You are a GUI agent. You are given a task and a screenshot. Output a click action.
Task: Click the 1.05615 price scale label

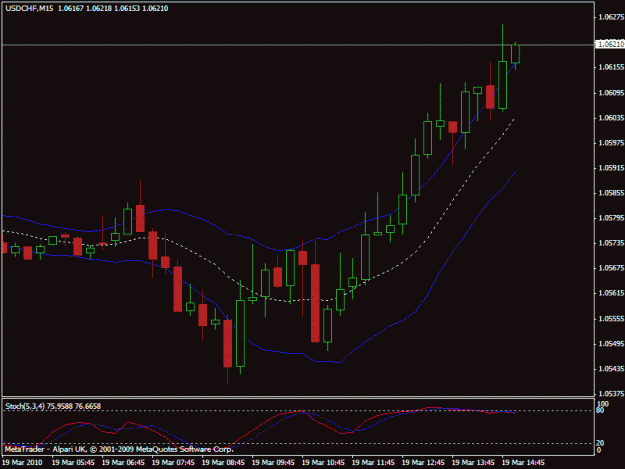coord(611,293)
